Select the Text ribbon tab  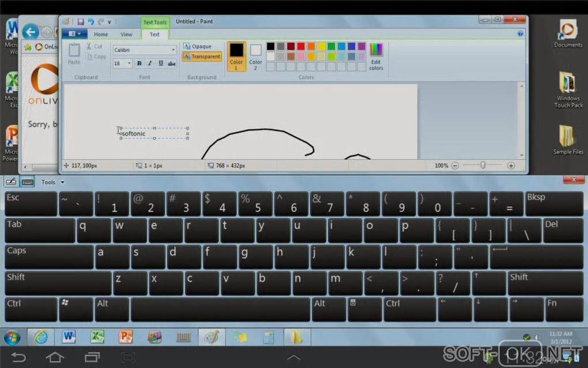click(154, 34)
